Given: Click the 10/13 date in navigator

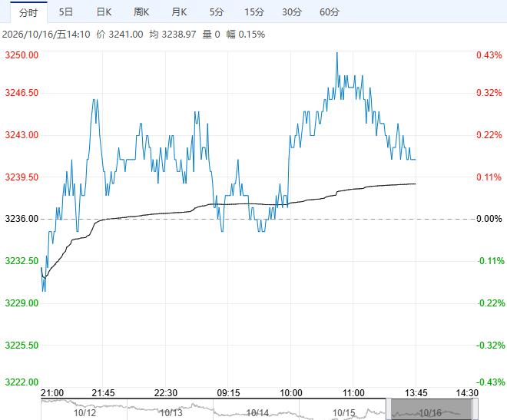Looking at the screenshot, I should tap(171, 412).
